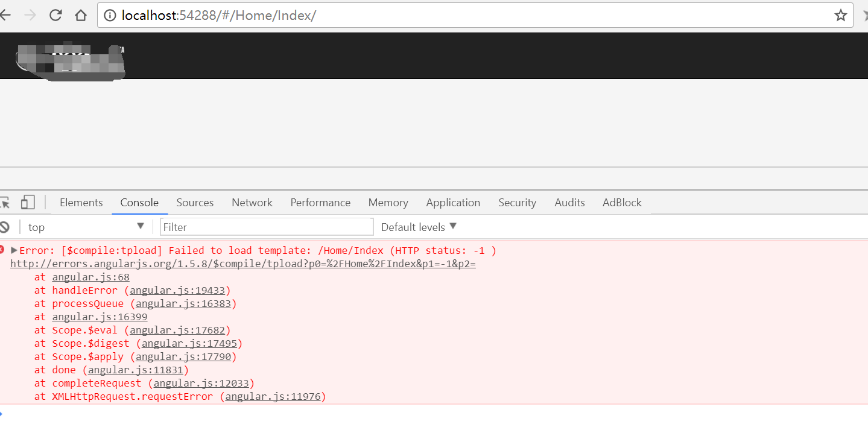Open the errors.angularjs.org error link

click(x=243, y=264)
